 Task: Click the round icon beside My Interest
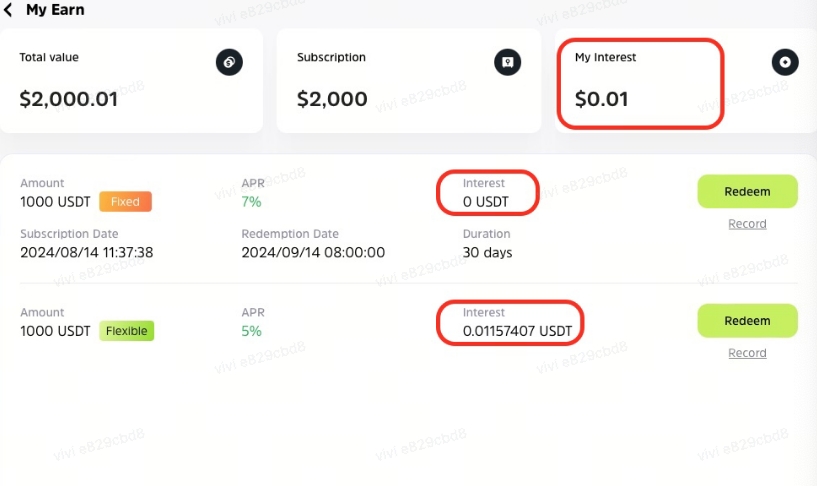click(786, 62)
